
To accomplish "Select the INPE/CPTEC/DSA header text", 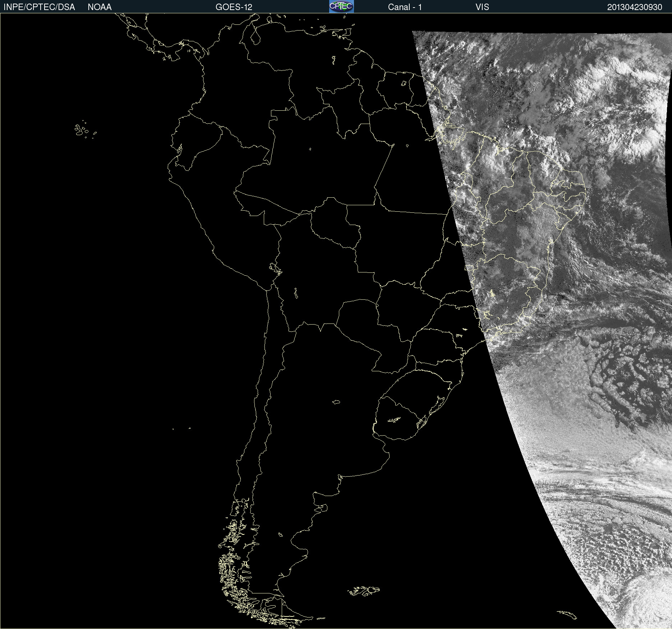I will click(39, 7).
